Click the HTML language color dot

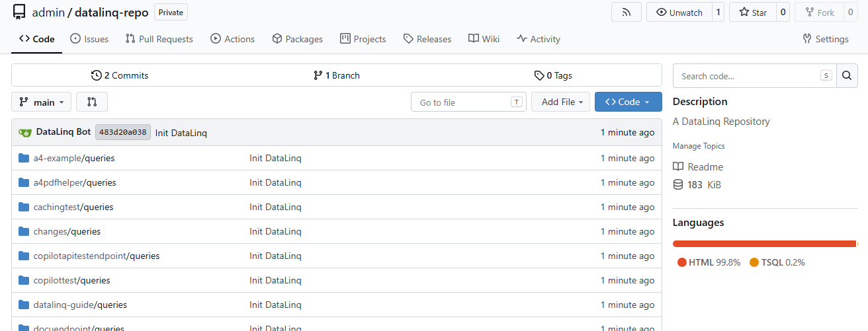(x=682, y=262)
